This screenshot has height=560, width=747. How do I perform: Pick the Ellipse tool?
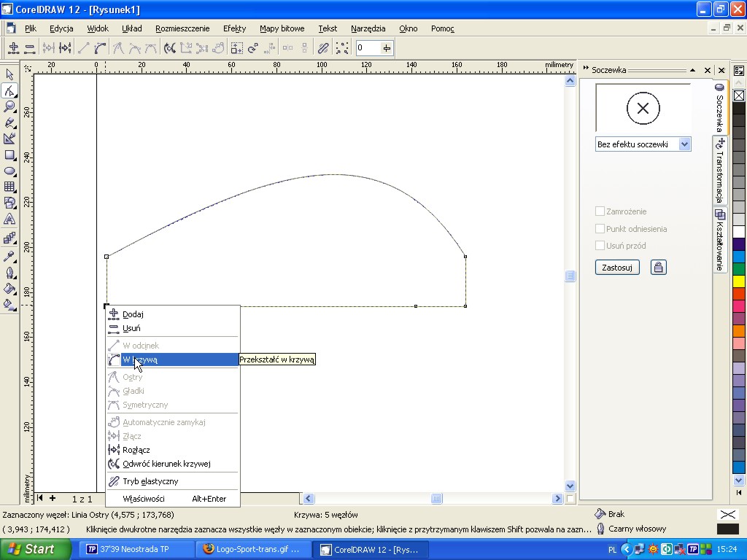coord(9,171)
